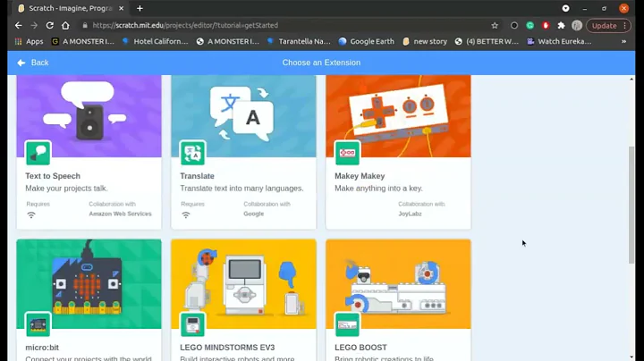
Task: Click the LEGO MINDSTORMS EV3 small icon
Action: [192, 324]
